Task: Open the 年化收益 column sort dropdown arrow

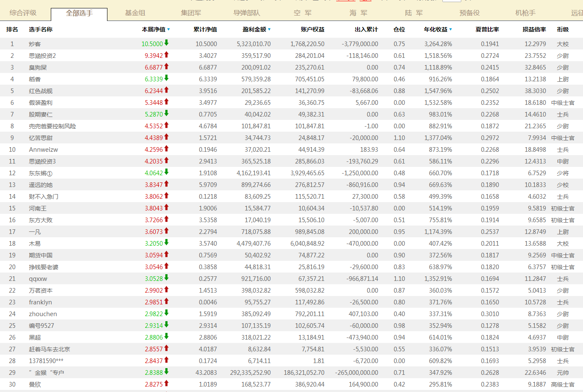Action: tap(451, 29)
